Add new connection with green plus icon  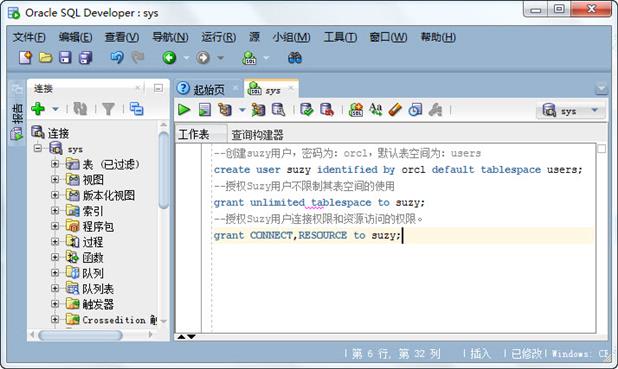pyautogui.click(x=38, y=108)
